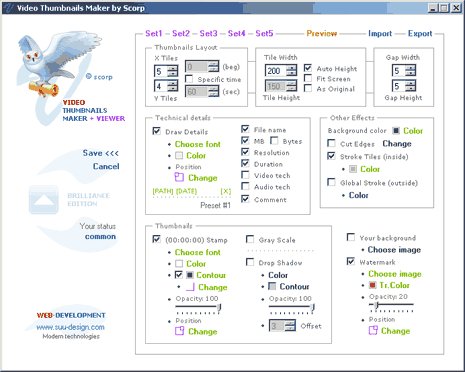This screenshot has width=465, height=372.
Task: Switch to the Set2 tab
Action: 181,33
